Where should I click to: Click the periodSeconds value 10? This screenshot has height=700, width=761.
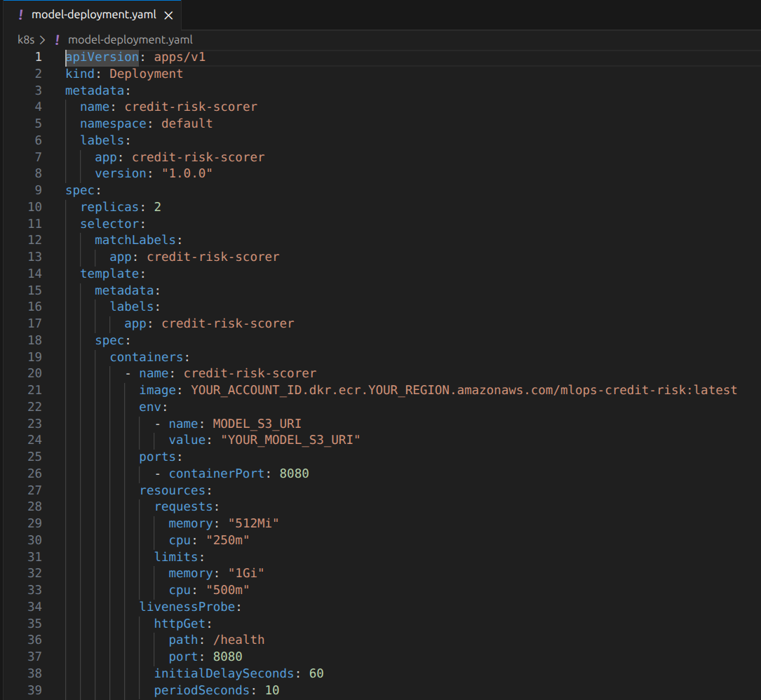pos(272,690)
